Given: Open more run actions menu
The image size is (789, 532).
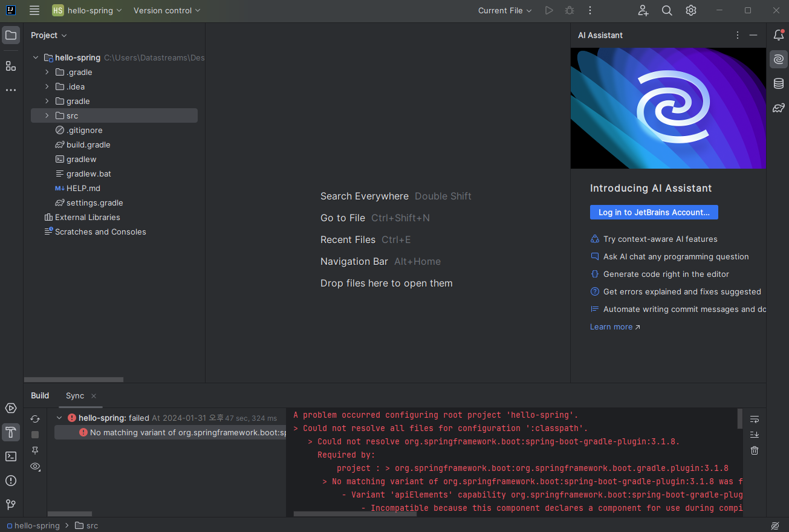Looking at the screenshot, I should pos(590,10).
